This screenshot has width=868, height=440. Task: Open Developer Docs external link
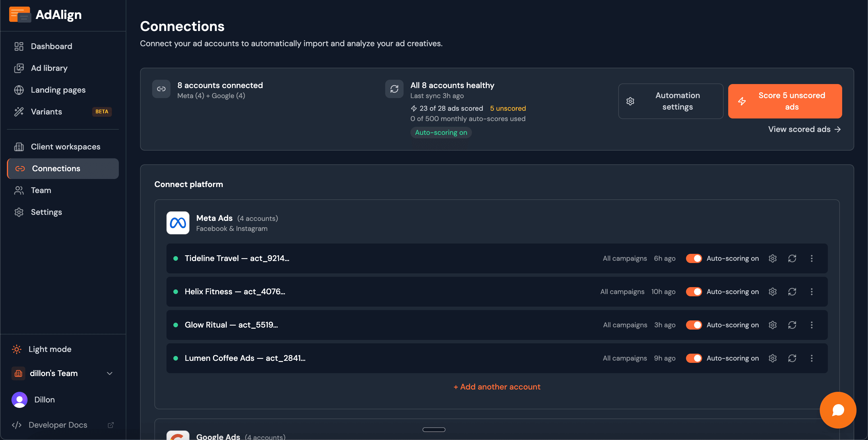pyautogui.click(x=63, y=425)
